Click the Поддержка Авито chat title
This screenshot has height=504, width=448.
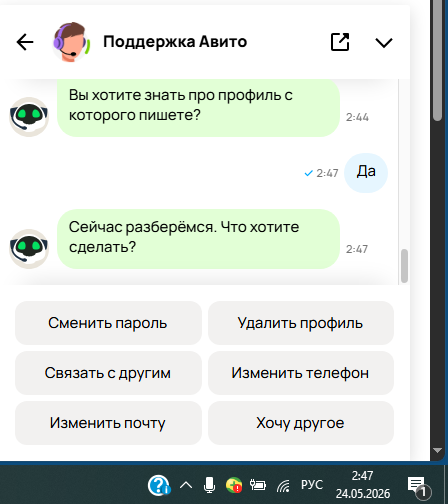[x=175, y=42]
